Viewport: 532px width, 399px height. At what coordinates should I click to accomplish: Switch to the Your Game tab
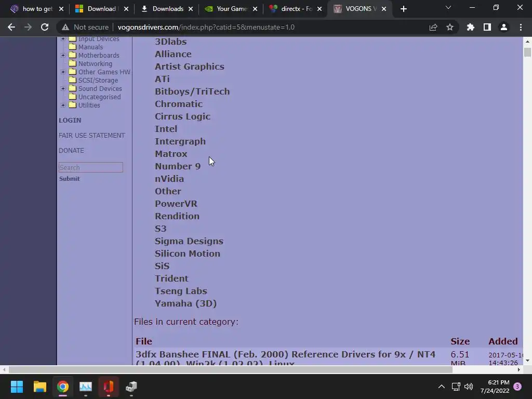(x=231, y=9)
